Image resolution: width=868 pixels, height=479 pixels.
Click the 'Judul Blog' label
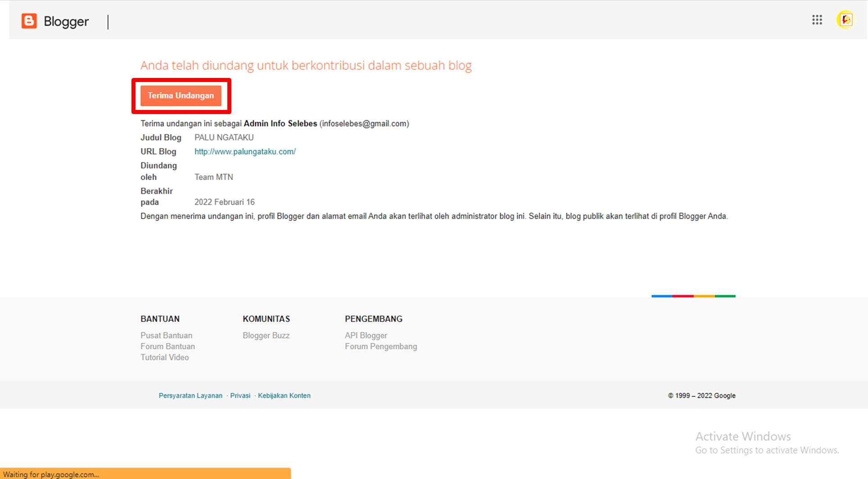[x=161, y=137]
